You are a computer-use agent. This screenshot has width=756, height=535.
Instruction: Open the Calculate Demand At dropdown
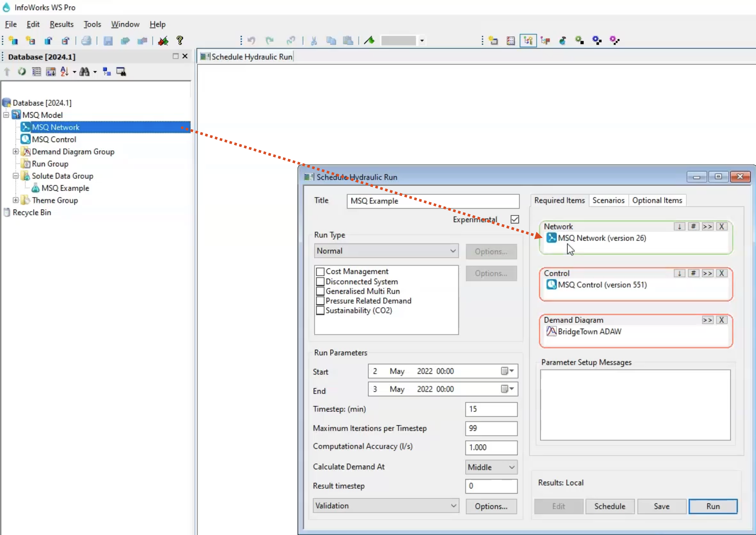tap(491, 467)
